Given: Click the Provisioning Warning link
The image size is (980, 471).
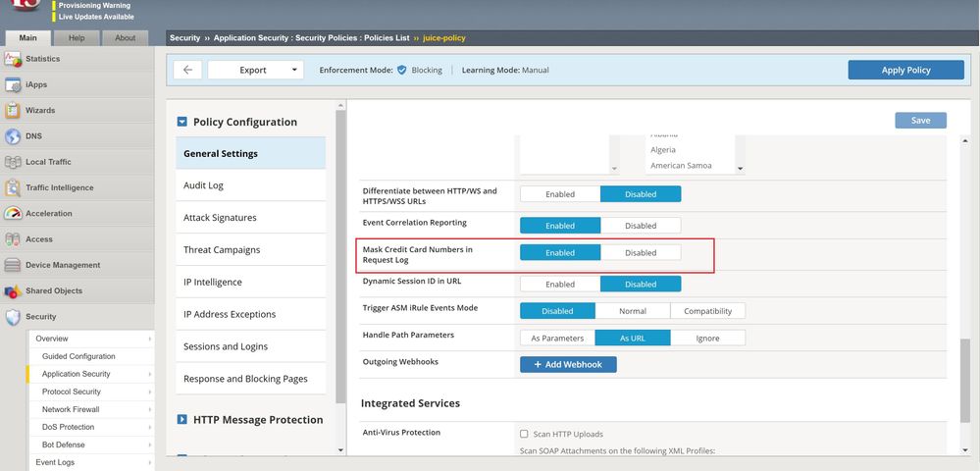Looking at the screenshot, I should click(x=94, y=6).
